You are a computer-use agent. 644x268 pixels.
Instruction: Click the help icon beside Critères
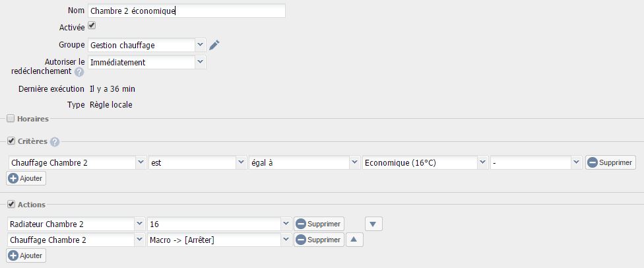55,142
